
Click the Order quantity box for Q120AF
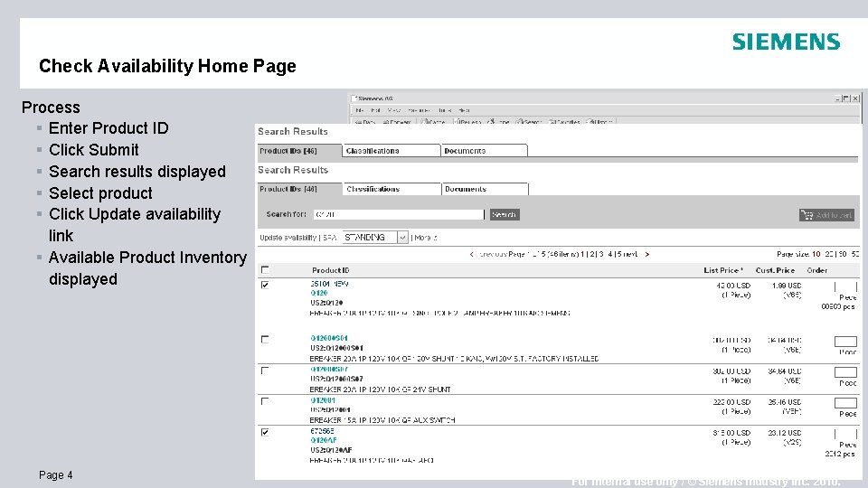(x=845, y=435)
